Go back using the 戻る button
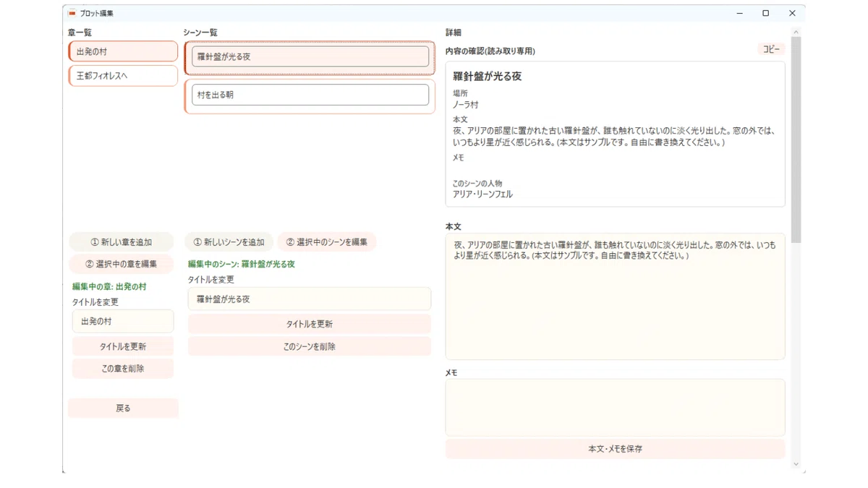The image size is (868, 488). [123, 408]
